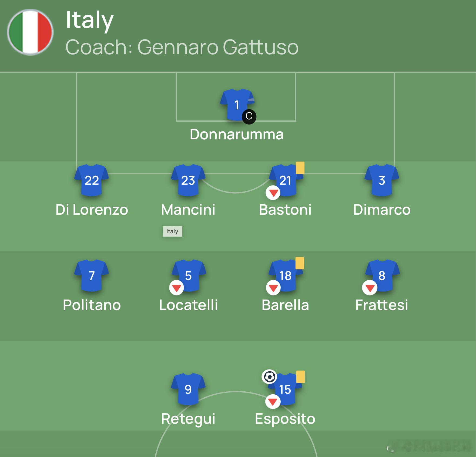Click the Italy flag icon
The image size is (476, 457).
tap(30, 32)
